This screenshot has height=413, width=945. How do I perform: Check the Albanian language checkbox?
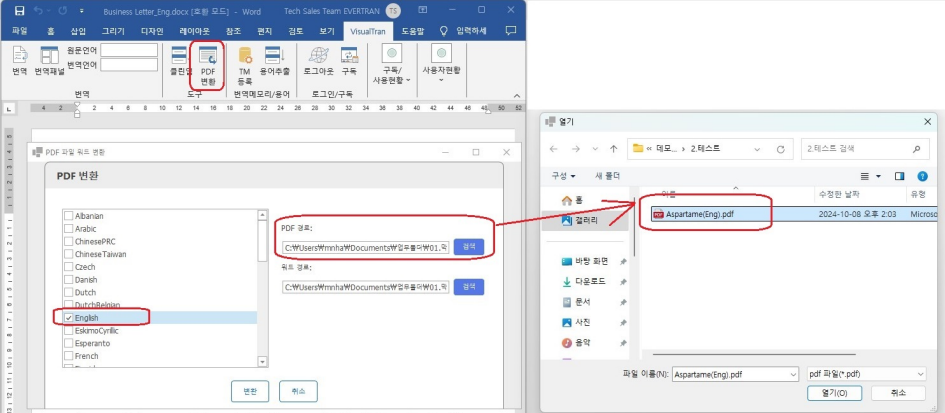coord(69,216)
